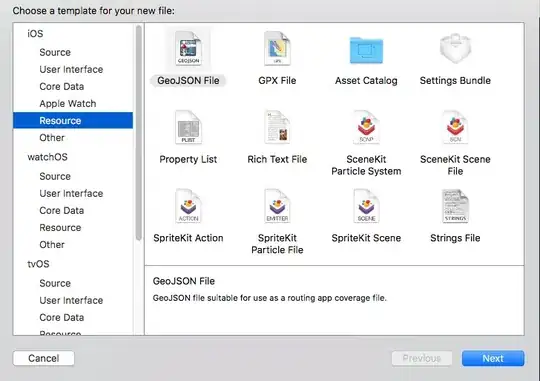Viewport: 540px width, 381px height.
Task: Select Apple Watch under iOS
Action: coord(68,104)
